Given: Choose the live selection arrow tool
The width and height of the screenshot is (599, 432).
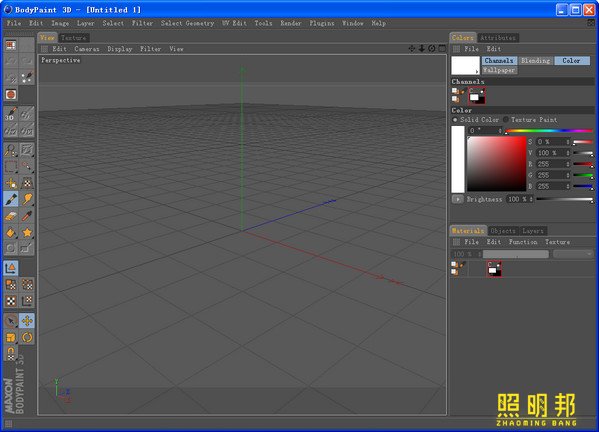Looking at the screenshot, I should 11,321.
